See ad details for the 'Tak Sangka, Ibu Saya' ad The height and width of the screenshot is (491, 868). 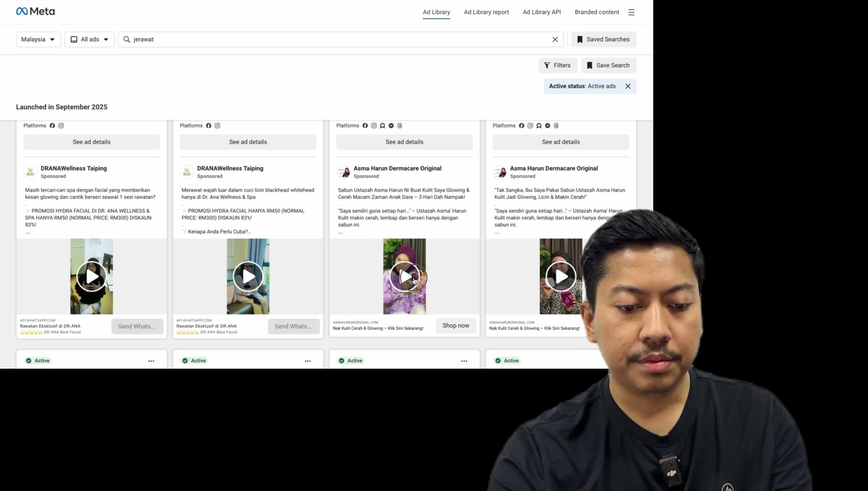coord(561,142)
